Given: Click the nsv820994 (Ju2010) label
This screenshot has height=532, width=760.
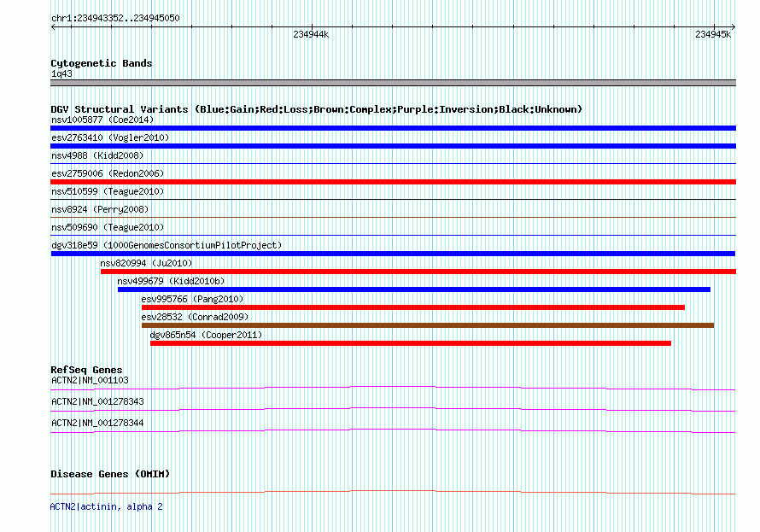Looking at the screenshot, I should [146, 263].
